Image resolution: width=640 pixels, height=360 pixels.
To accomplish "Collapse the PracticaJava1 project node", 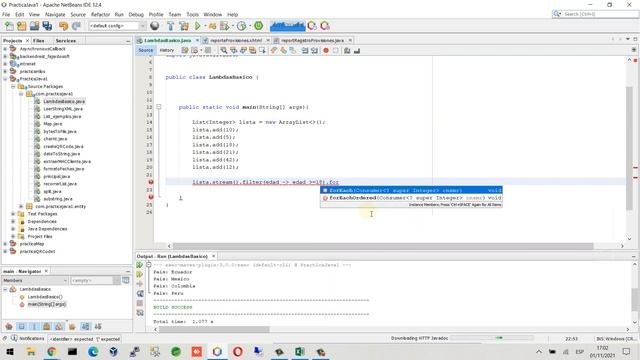I will pos(5,79).
